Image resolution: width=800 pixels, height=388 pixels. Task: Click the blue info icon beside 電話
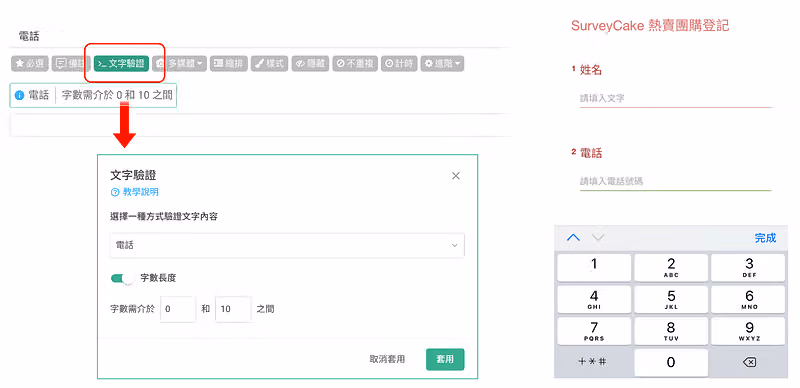pyautogui.click(x=19, y=95)
